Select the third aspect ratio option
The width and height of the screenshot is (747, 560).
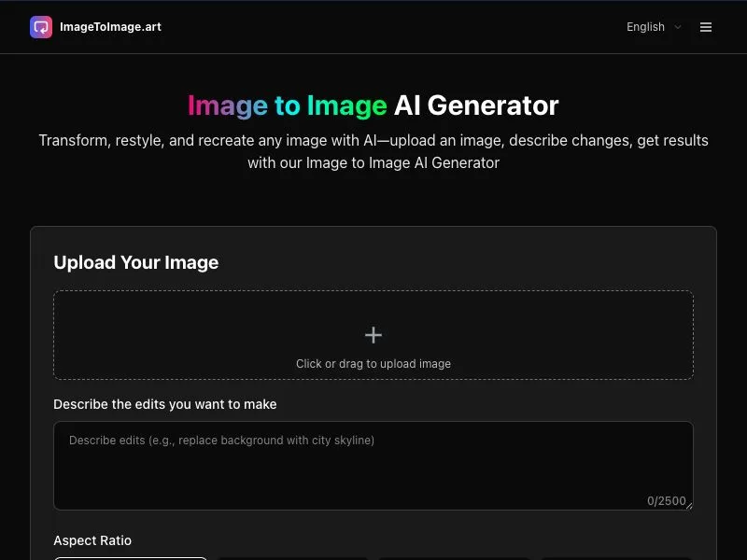(455, 558)
